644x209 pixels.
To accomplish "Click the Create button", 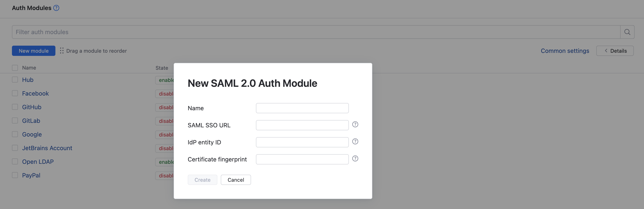I will (202, 180).
